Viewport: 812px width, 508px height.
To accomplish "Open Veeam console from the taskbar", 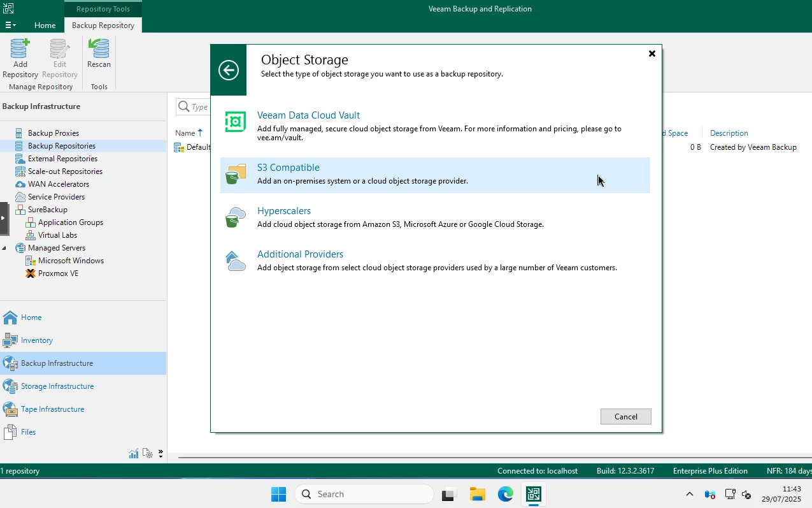I will tap(534, 494).
